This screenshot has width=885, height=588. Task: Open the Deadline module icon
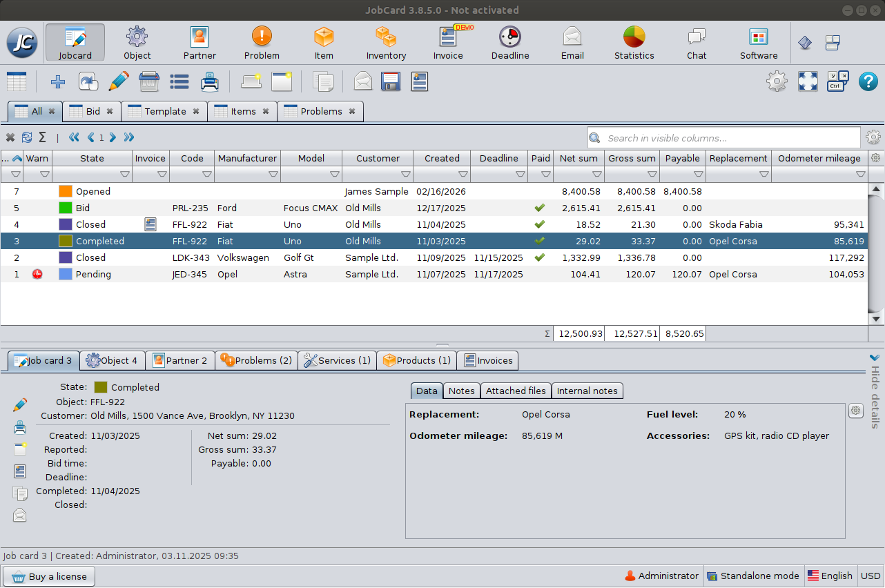click(x=509, y=42)
